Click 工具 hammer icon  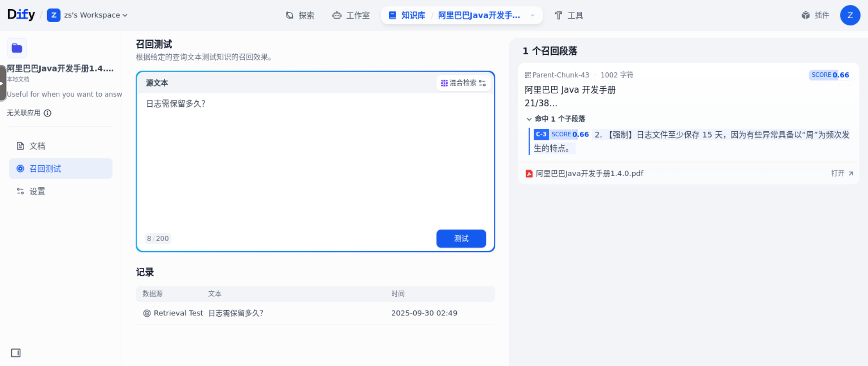point(559,15)
